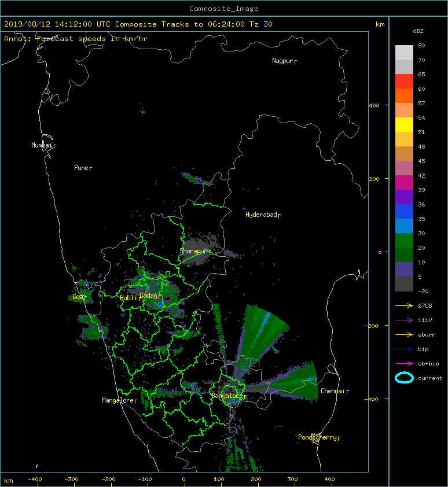Click the km unit label beside the timestamp
This screenshot has height=487, width=448.
pos(380,24)
